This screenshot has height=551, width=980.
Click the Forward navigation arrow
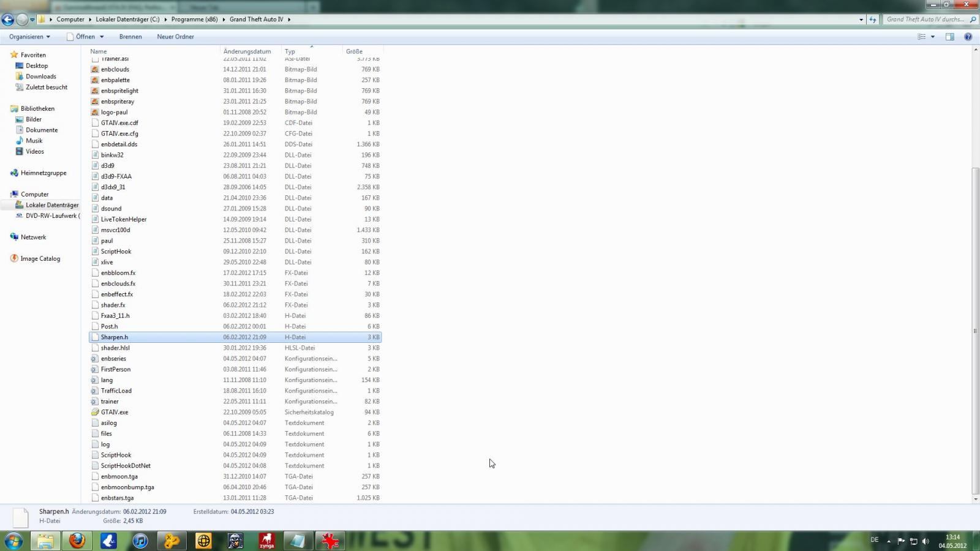click(22, 20)
